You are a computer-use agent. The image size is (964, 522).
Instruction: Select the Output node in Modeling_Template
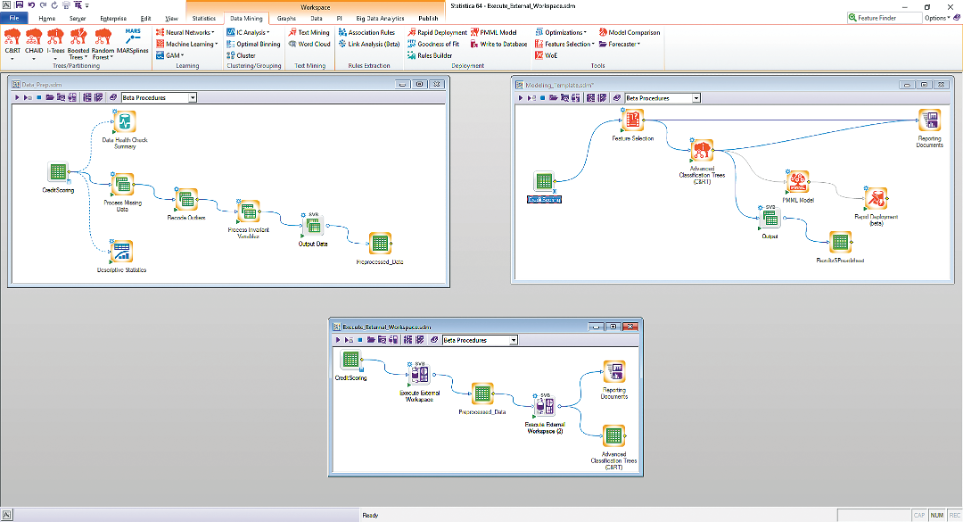(770, 218)
